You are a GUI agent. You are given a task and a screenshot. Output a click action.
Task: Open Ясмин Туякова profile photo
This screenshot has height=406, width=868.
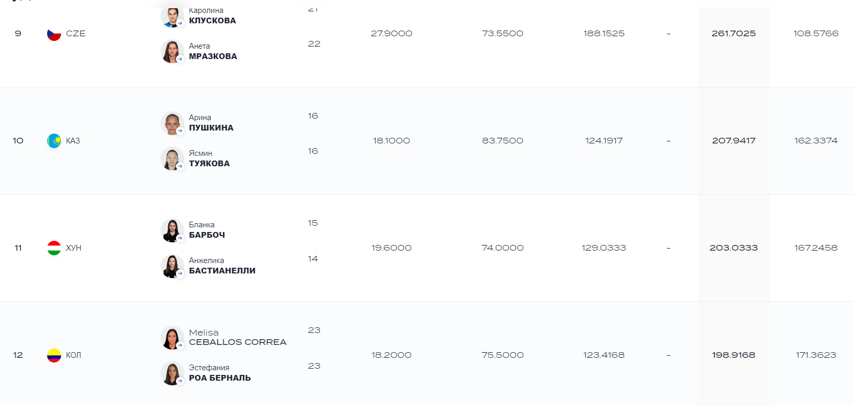tap(172, 159)
